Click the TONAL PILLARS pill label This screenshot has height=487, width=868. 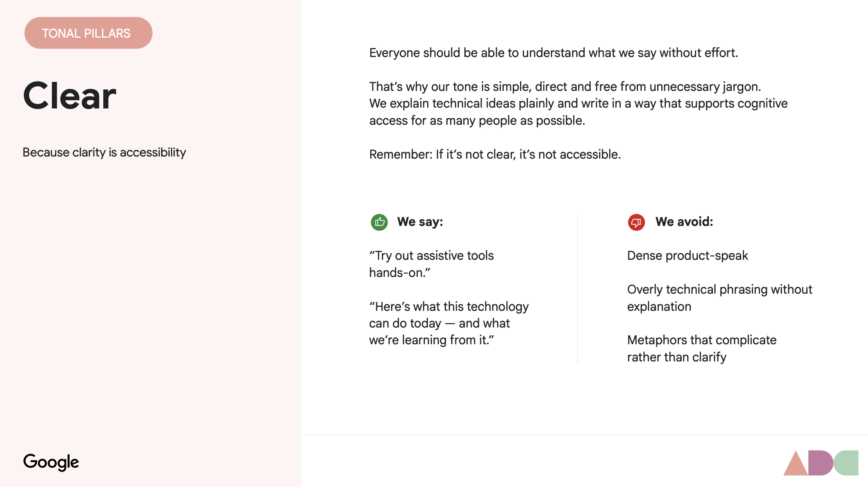pos(88,33)
